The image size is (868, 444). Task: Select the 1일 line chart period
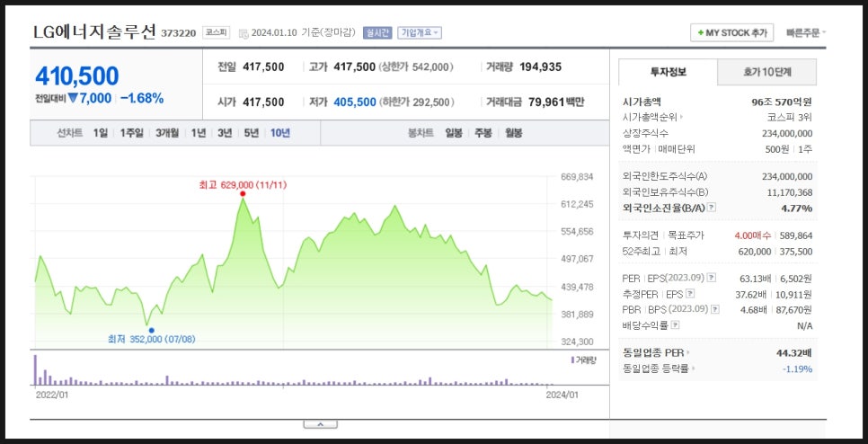tap(101, 133)
